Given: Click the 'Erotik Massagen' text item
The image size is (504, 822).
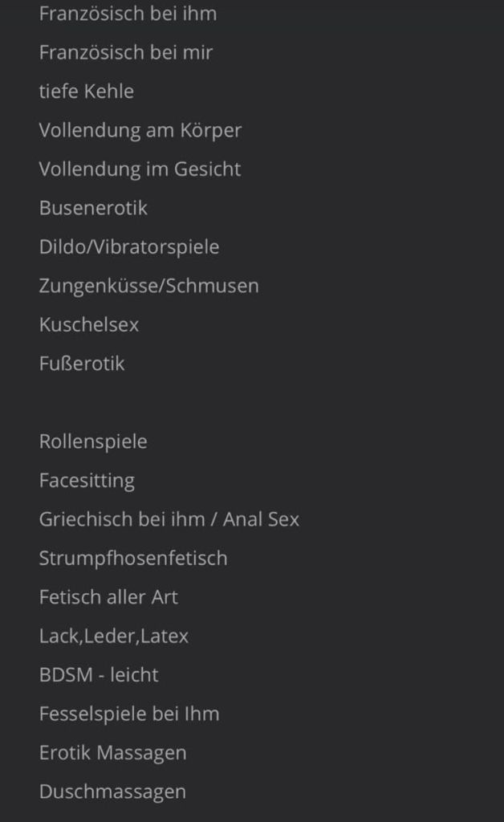Looking at the screenshot, I should click(112, 753).
